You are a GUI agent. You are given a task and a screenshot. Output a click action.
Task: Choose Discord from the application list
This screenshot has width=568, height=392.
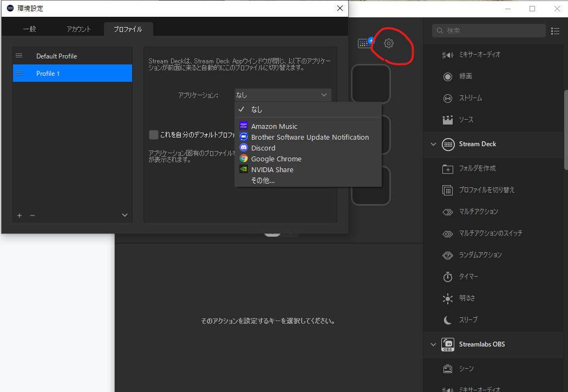(308, 148)
